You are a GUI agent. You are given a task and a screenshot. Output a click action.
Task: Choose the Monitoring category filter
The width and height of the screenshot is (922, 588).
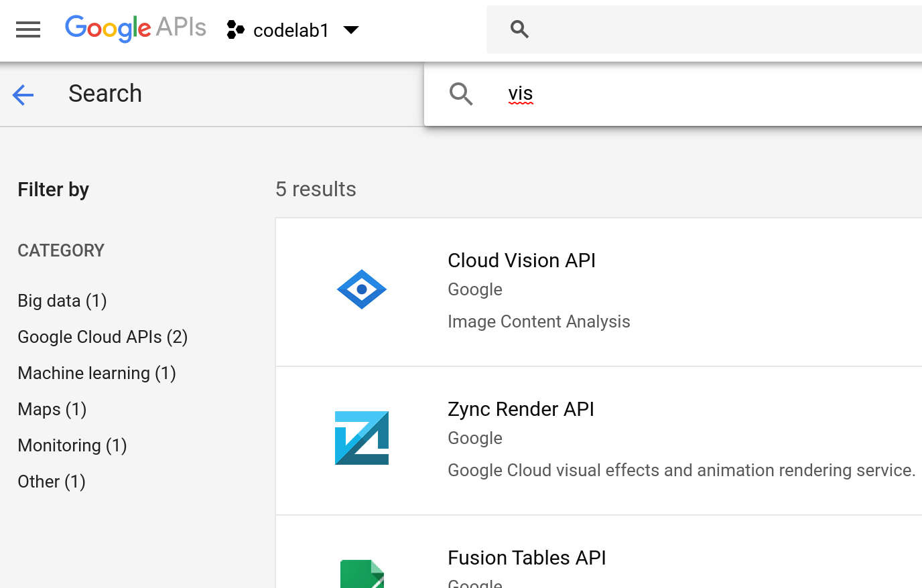coord(72,445)
